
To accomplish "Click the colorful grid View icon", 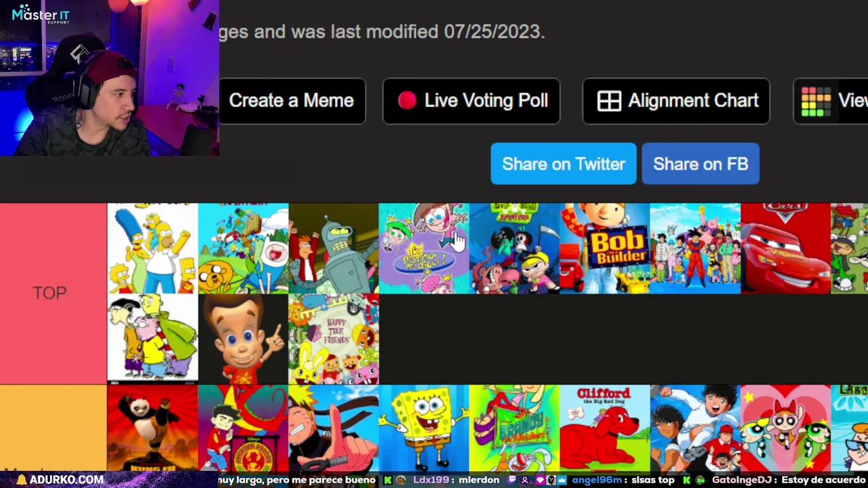I will [x=816, y=102].
